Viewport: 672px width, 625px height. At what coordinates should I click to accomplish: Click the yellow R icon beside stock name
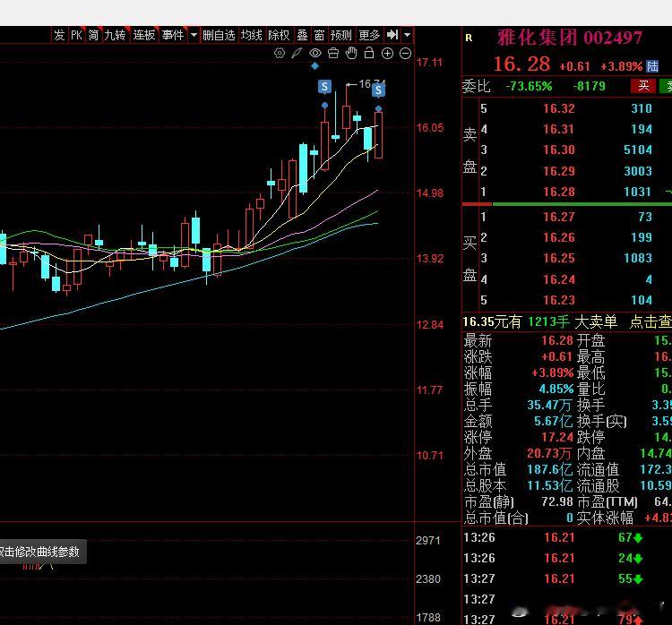469,39
